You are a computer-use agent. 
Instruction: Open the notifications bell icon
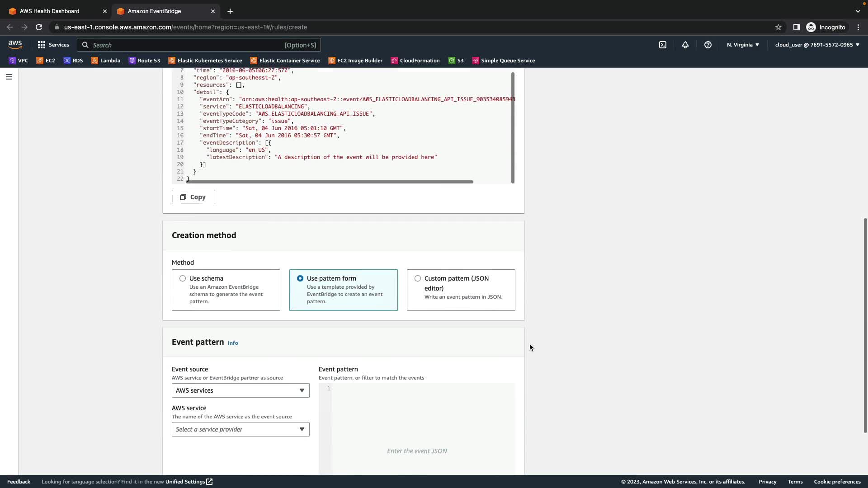(x=685, y=45)
